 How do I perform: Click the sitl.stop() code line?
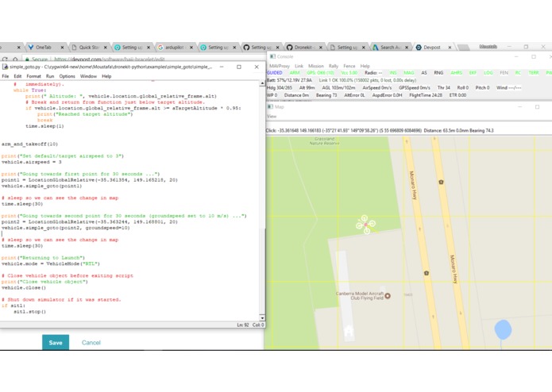pos(29,312)
